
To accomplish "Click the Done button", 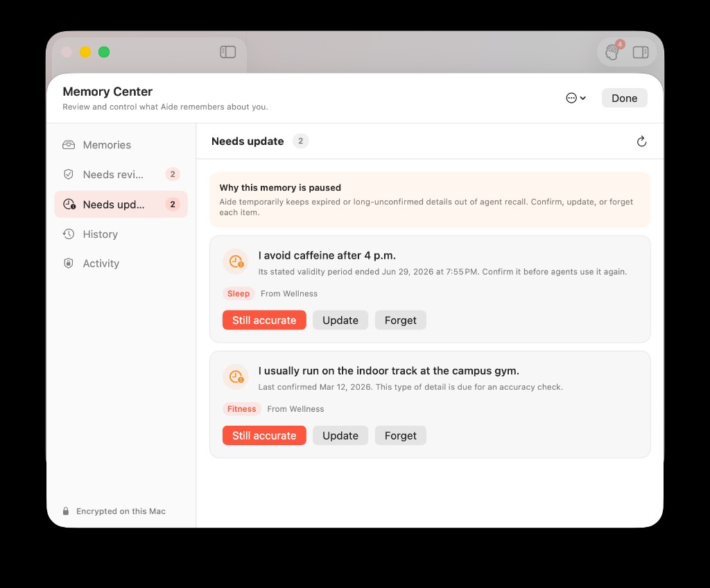I will coord(624,98).
